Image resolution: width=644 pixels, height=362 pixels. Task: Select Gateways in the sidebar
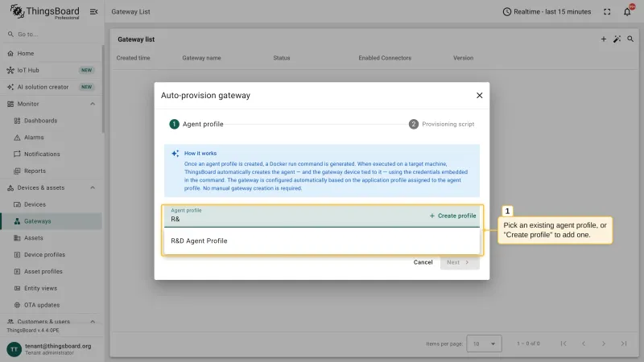pyautogui.click(x=51, y=221)
